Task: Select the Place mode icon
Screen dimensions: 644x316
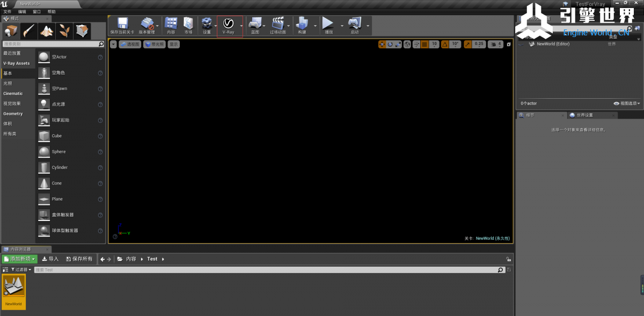Action: click(11, 31)
